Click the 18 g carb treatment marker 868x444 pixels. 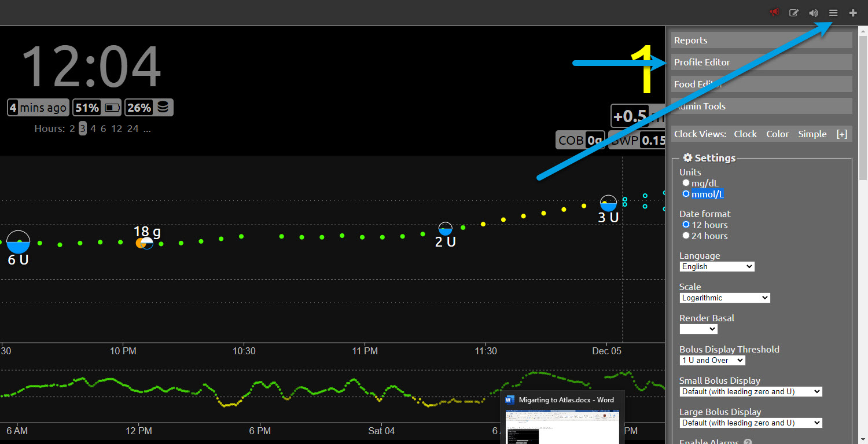click(x=144, y=243)
